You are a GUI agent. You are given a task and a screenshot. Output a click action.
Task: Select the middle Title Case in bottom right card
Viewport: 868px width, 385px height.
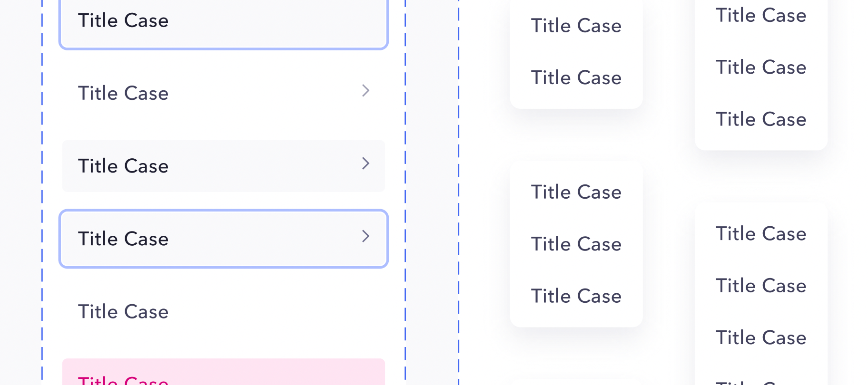click(x=761, y=285)
